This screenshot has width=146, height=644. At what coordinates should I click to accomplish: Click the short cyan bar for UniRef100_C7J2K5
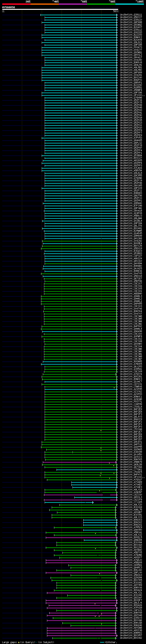pos(69,502)
